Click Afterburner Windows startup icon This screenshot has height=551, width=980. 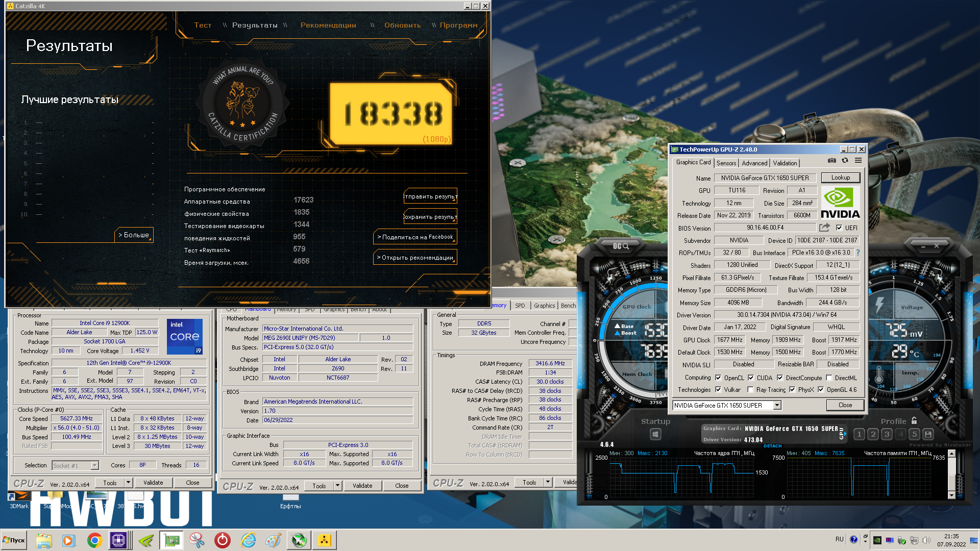point(656,434)
